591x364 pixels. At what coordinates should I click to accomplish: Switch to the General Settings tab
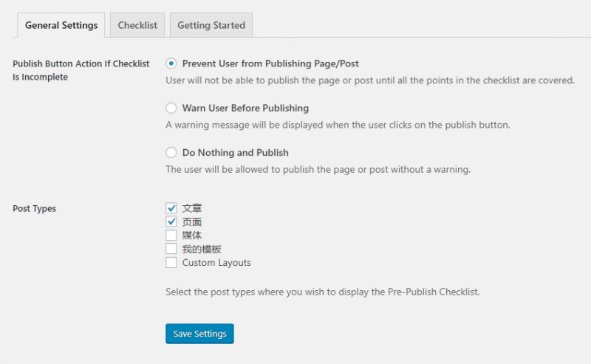pos(61,25)
